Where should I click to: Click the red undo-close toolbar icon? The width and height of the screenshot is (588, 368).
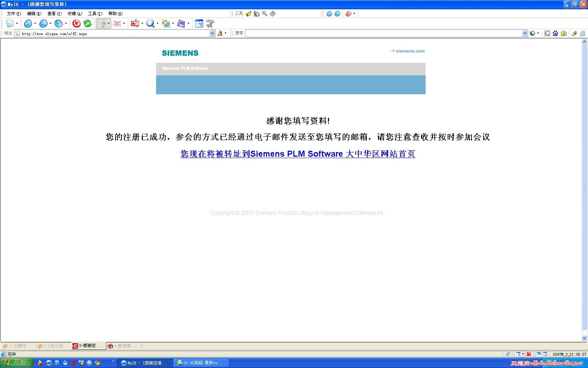point(135,23)
